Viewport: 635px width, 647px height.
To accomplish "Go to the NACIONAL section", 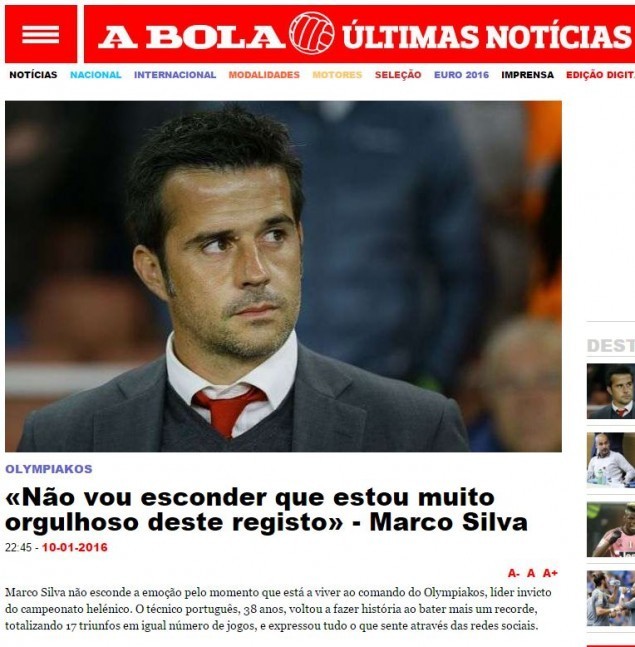I will 96,75.
